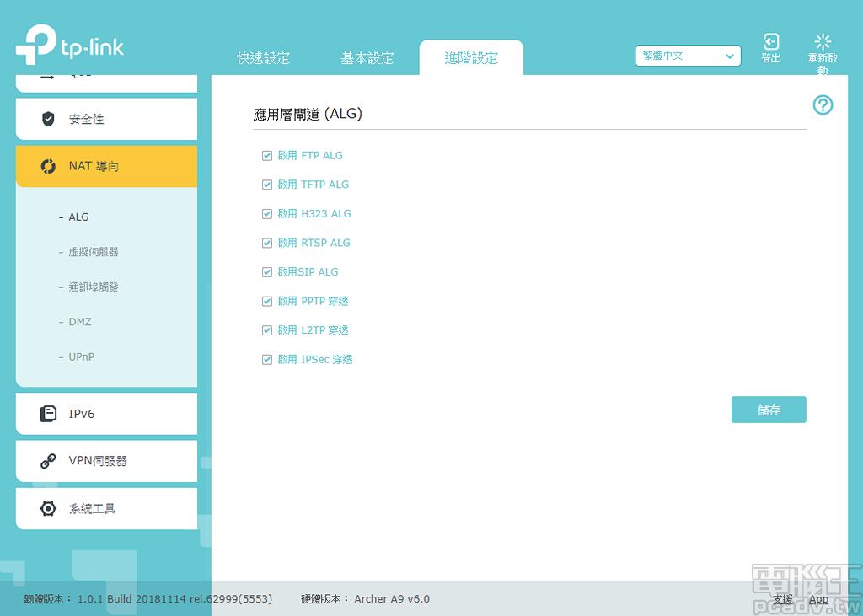Click the 重新啟動 reboot icon
863x616 pixels.
coord(822,40)
